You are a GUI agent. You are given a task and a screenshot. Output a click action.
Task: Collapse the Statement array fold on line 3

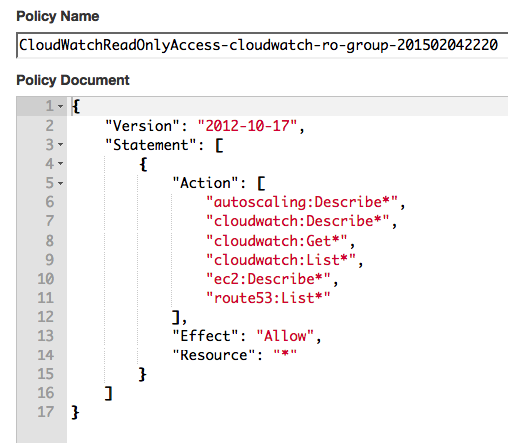coord(60,145)
